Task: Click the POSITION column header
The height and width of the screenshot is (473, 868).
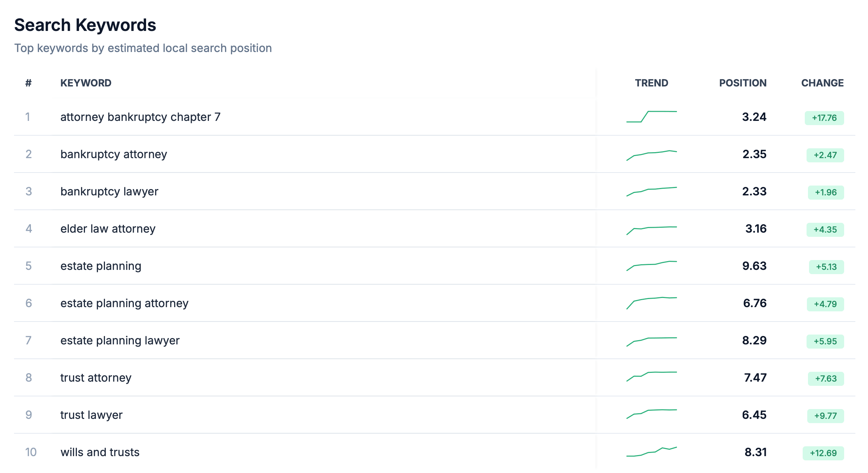Action: coord(743,83)
